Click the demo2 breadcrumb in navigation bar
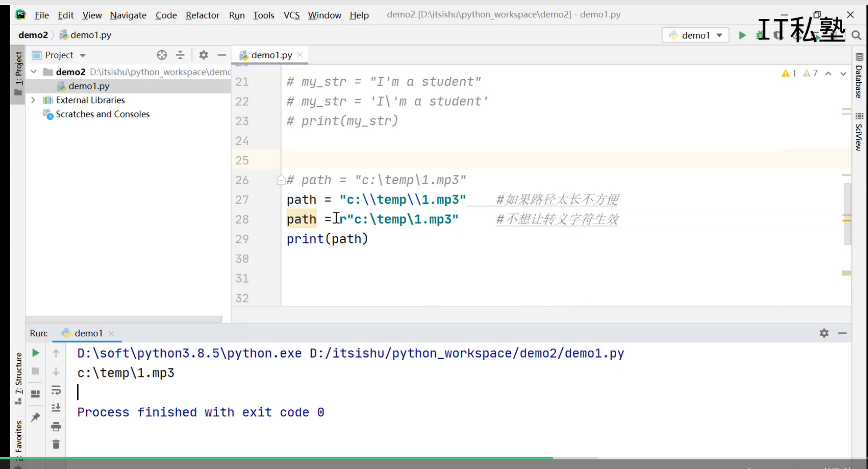 coord(33,35)
